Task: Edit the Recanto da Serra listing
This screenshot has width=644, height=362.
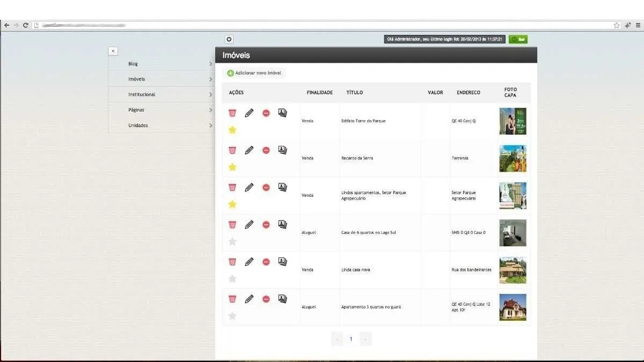Action: click(249, 150)
